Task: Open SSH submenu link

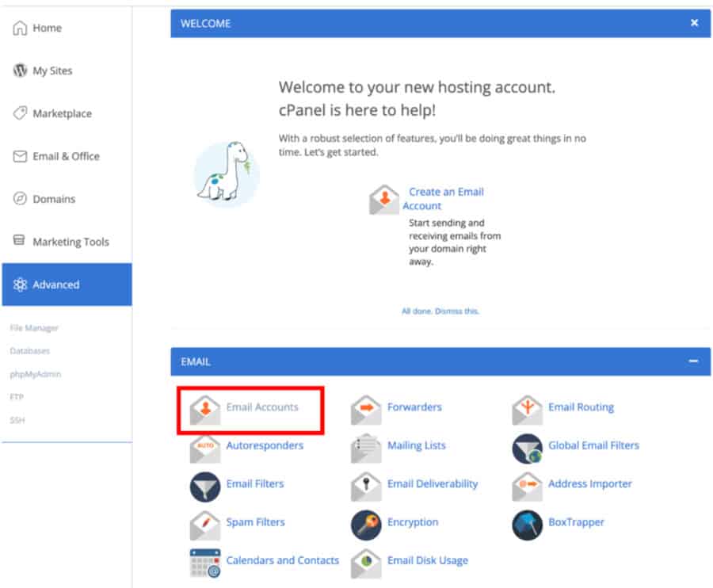Action: point(17,420)
